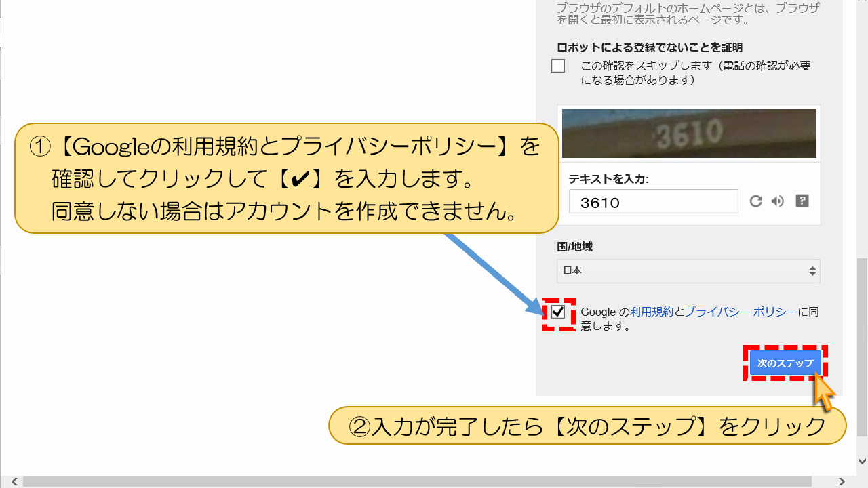Click the 次のステップ button
The width and height of the screenshot is (868, 488).
785,363
